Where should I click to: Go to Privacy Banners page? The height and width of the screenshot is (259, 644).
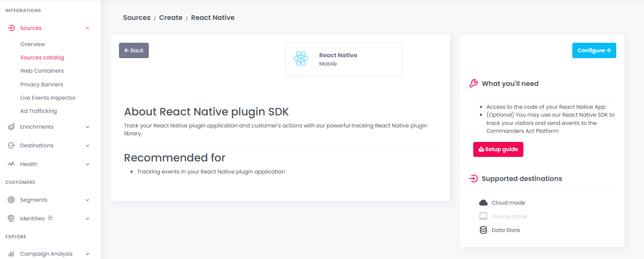click(42, 85)
